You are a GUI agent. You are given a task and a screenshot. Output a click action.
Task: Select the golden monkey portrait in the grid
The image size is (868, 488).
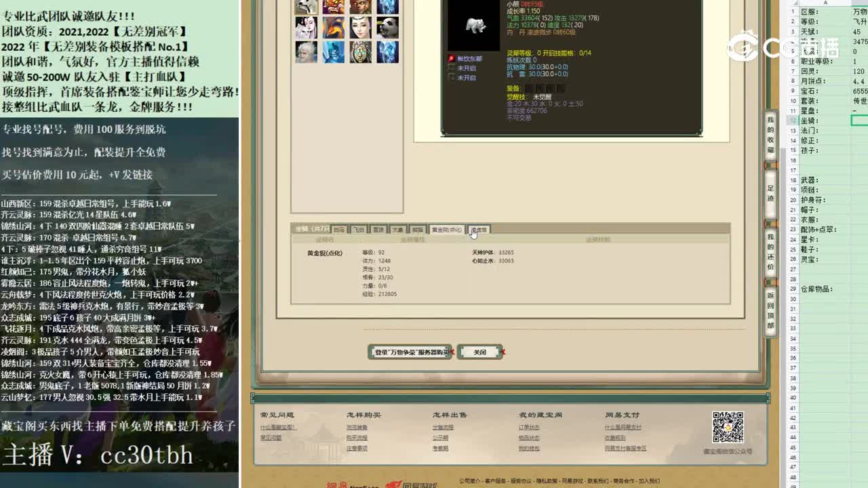click(360, 7)
